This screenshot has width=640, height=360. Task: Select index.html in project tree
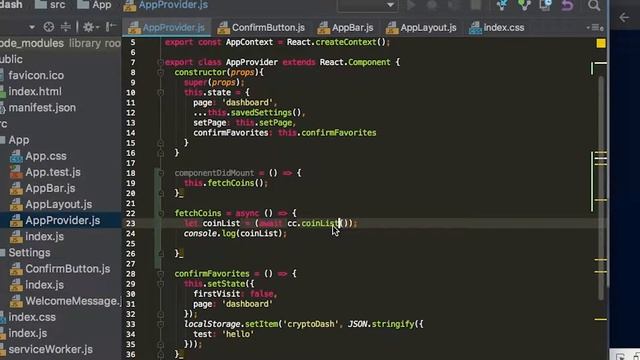click(35, 91)
